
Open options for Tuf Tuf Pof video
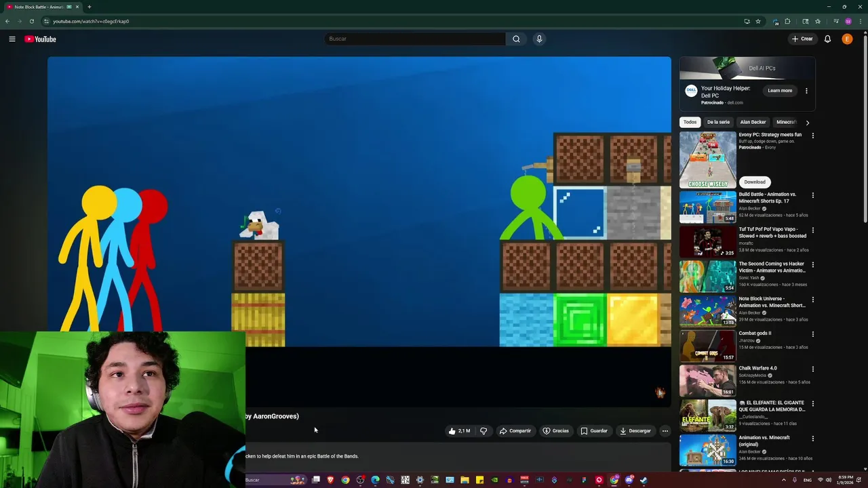(x=813, y=230)
